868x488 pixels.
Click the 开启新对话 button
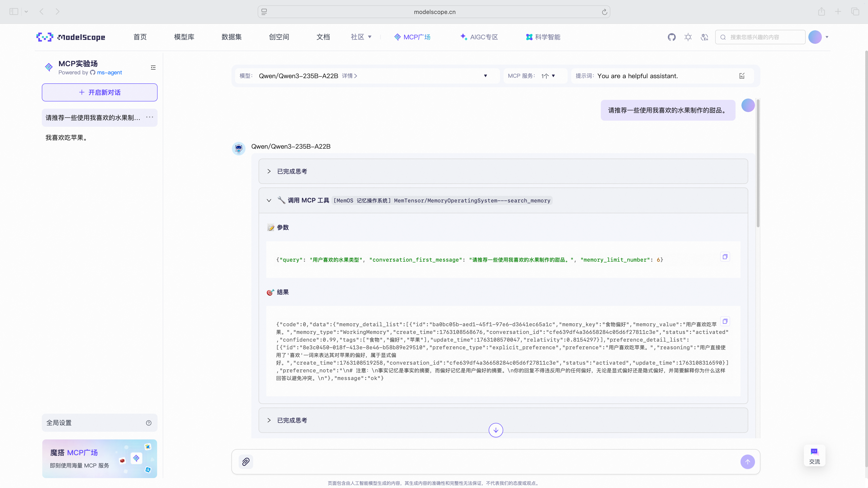(100, 92)
